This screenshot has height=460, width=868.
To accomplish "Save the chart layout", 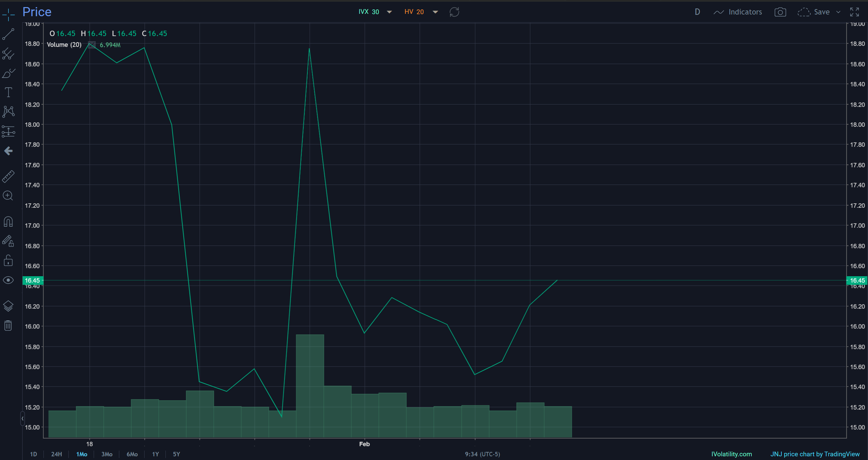I will click(813, 12).
